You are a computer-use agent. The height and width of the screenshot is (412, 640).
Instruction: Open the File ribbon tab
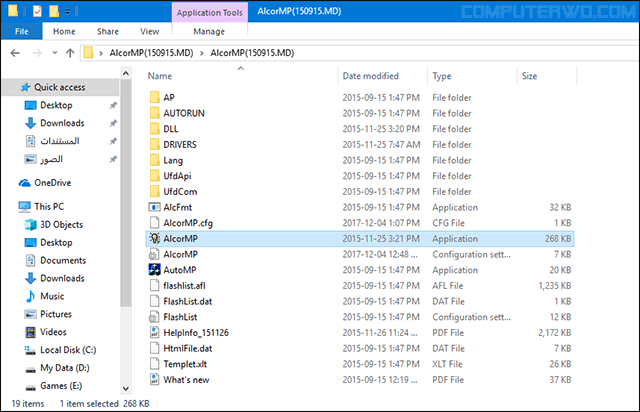(22, 31)
